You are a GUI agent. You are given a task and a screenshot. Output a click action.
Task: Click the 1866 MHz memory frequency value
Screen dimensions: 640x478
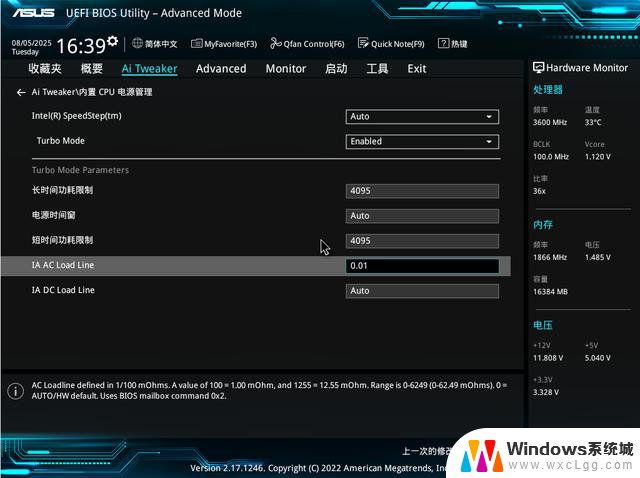tap(550, 257)
